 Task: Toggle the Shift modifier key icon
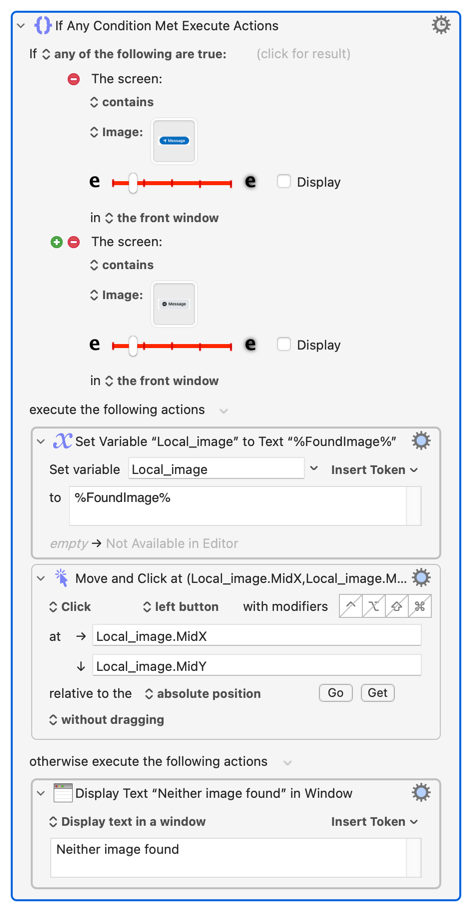(397, 606)
